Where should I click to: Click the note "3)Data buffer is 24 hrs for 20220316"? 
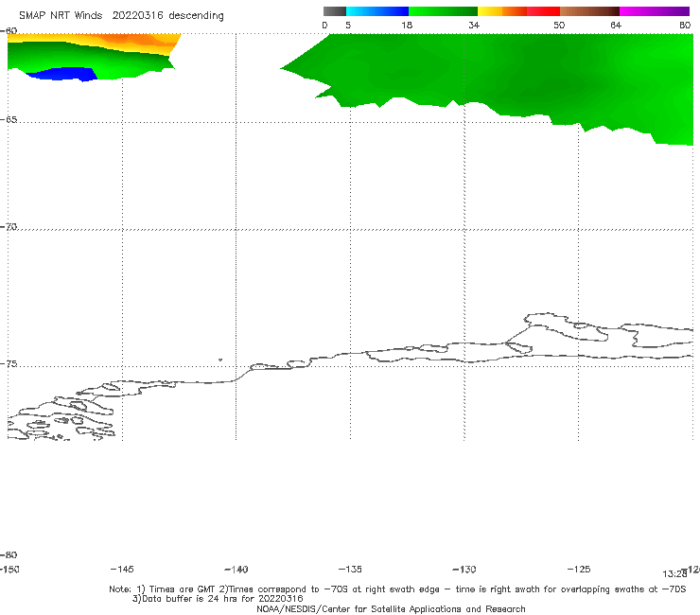click(218, 599)
